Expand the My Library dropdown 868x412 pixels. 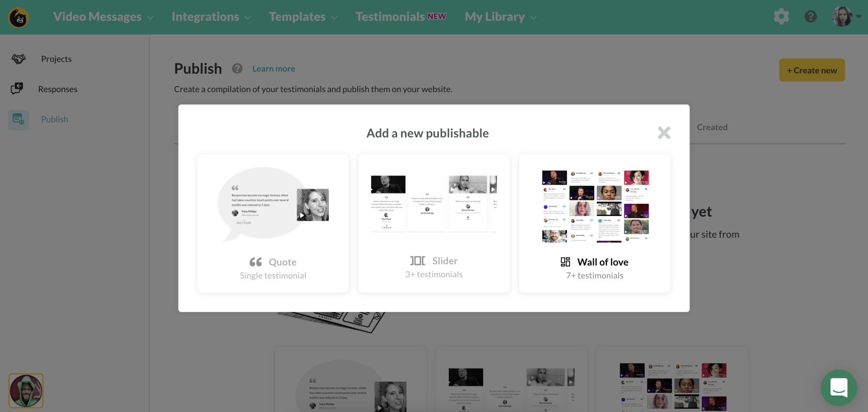501,17
